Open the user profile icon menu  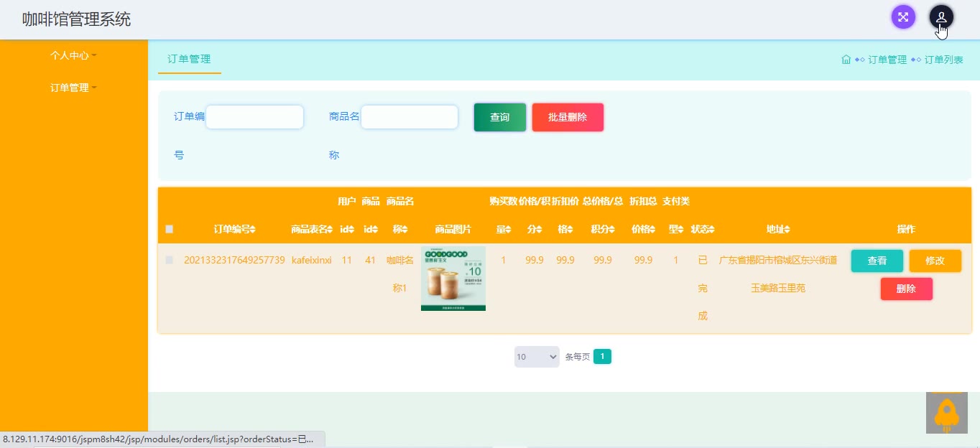941,17
